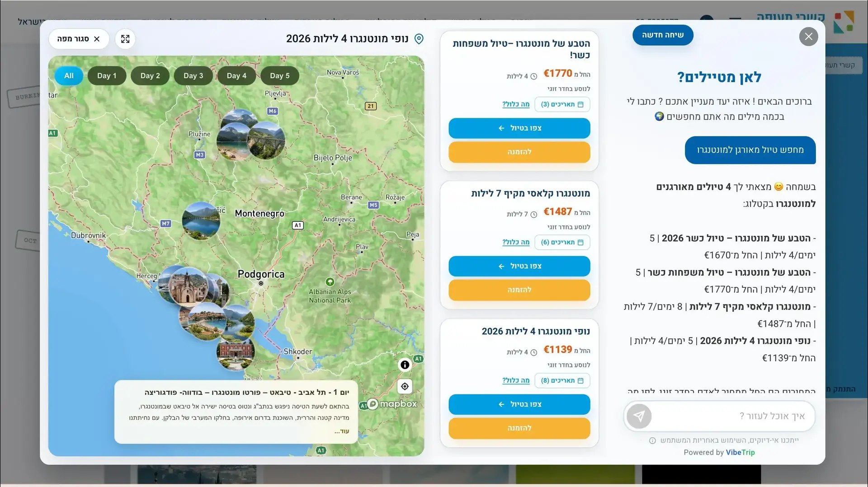The image size is (868, 487).
Task: Click the disclaimer info icon below chat input
Action: (x=652, y=440)
